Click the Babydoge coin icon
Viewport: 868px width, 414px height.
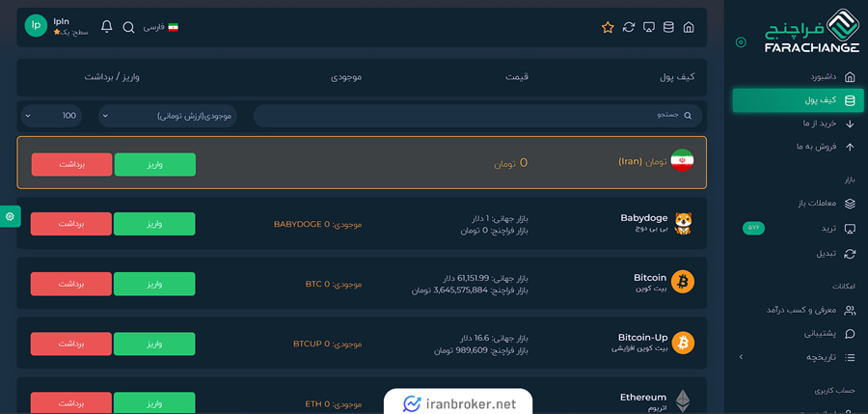(x=683, y=223)
